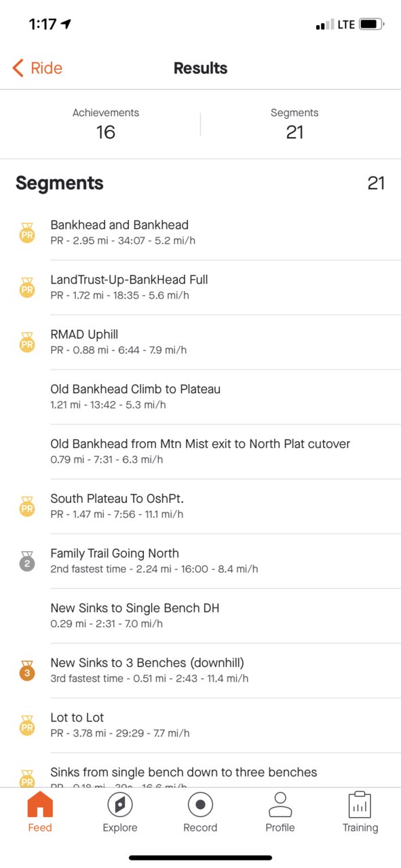Open Old Bankhead Climb to Plateau segment

coord(201,396)
